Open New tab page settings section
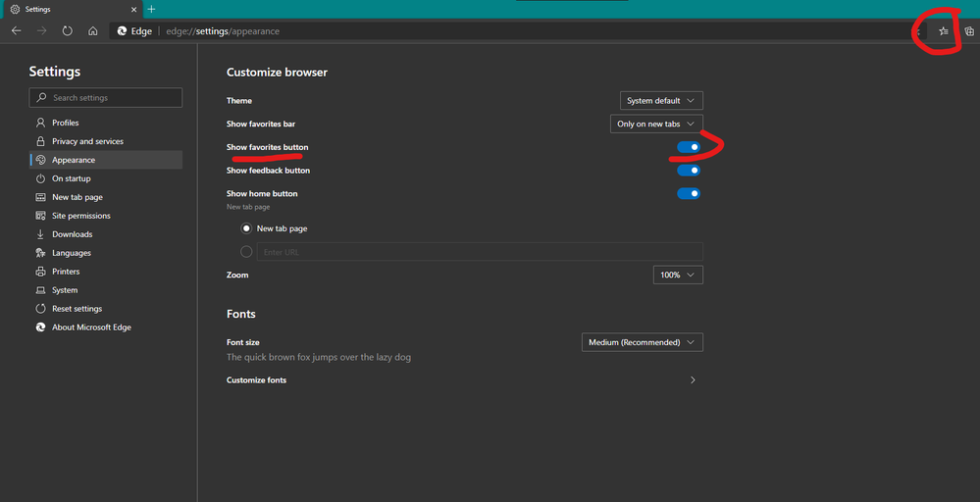Image resolution: width=980 pixels, height=502 pixels. 106,197
